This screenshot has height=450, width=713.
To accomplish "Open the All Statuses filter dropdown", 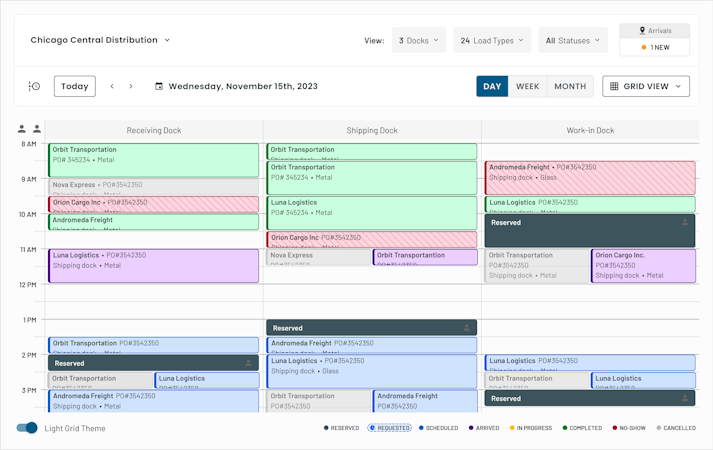I will [573, 40].
